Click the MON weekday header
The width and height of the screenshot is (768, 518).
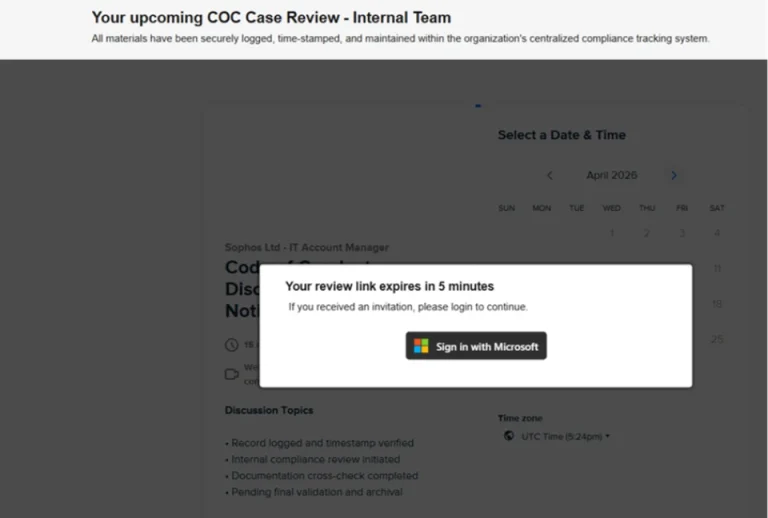coord(542,208)
